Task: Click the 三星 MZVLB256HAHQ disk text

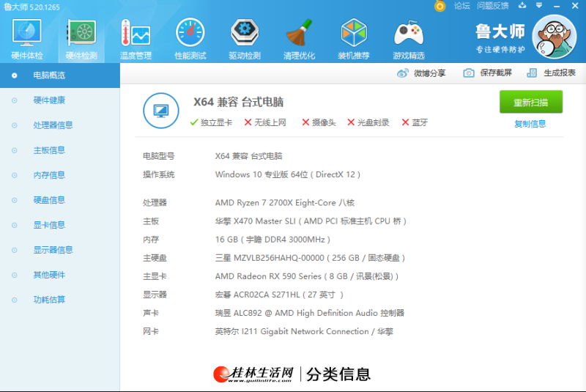Action: click(310, 258)
